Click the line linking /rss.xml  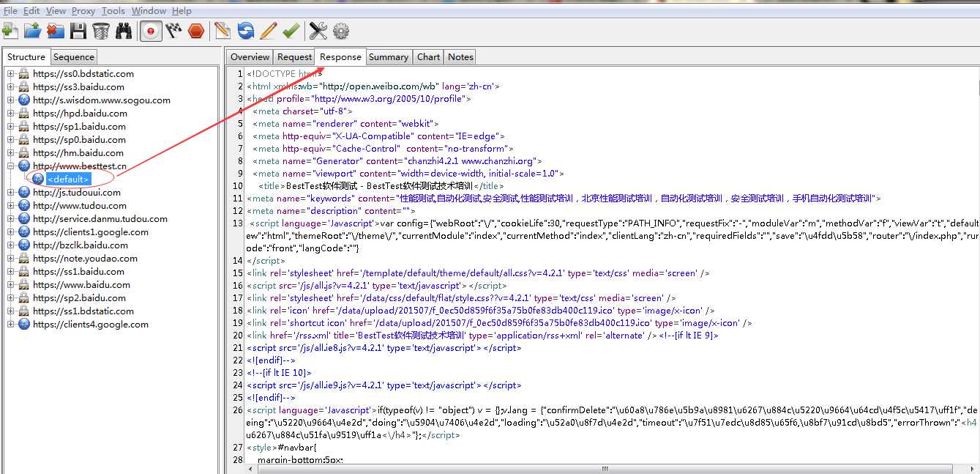(x=482, y=336)
